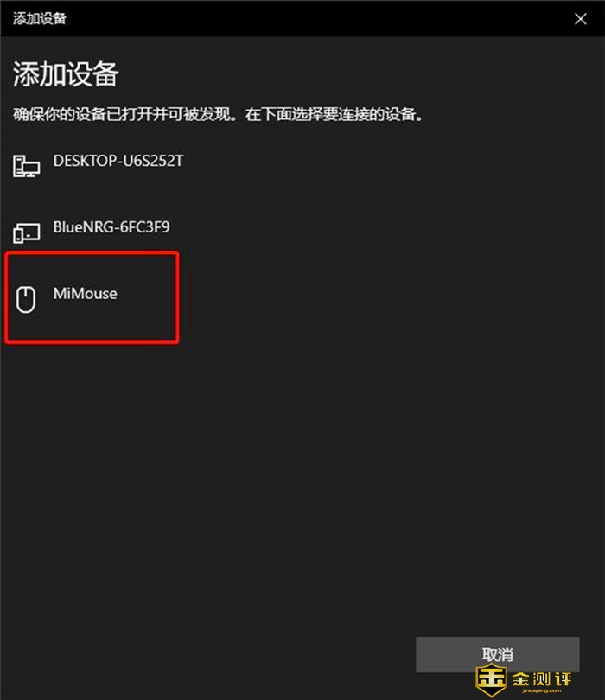
Task: Click the 金测评 watermark text
Action: (542, 679)
